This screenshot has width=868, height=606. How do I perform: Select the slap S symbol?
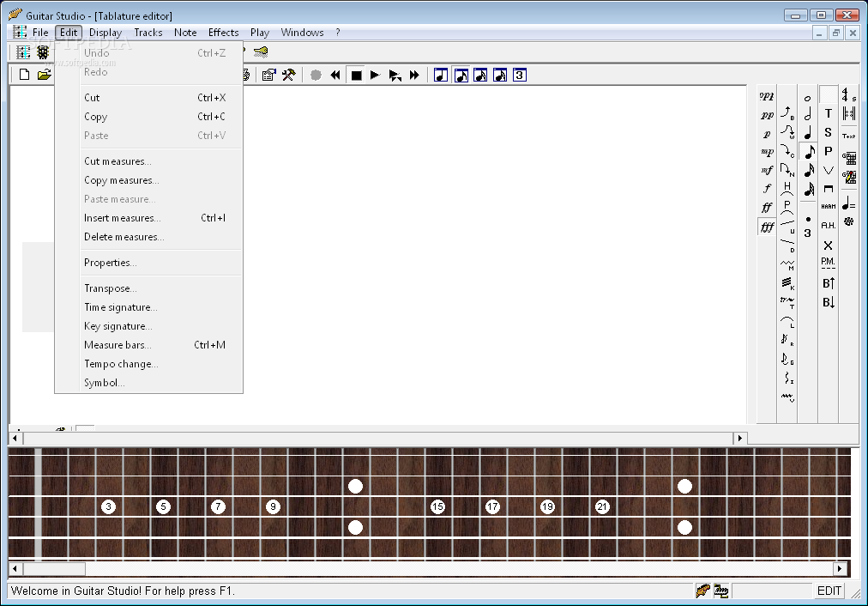(x=829, y=132)
